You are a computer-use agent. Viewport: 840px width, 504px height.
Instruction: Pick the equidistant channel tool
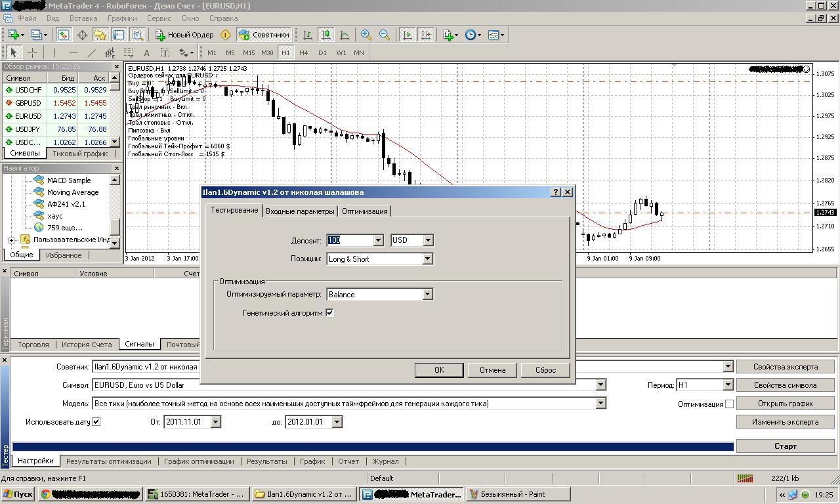click(110, 52)
